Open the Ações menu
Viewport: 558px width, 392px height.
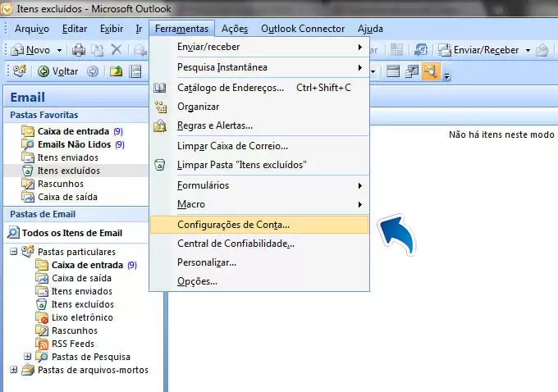coord(235,29)
